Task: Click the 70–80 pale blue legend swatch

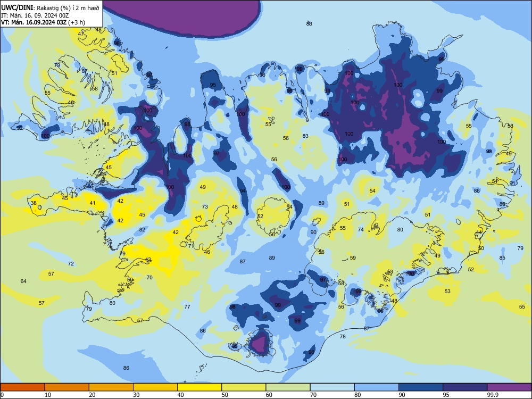Action: pos(332,387)
